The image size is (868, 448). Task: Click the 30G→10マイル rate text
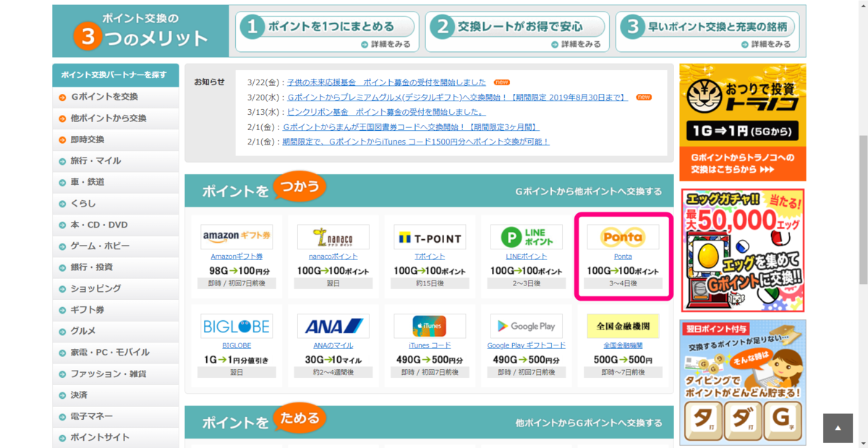333,360
